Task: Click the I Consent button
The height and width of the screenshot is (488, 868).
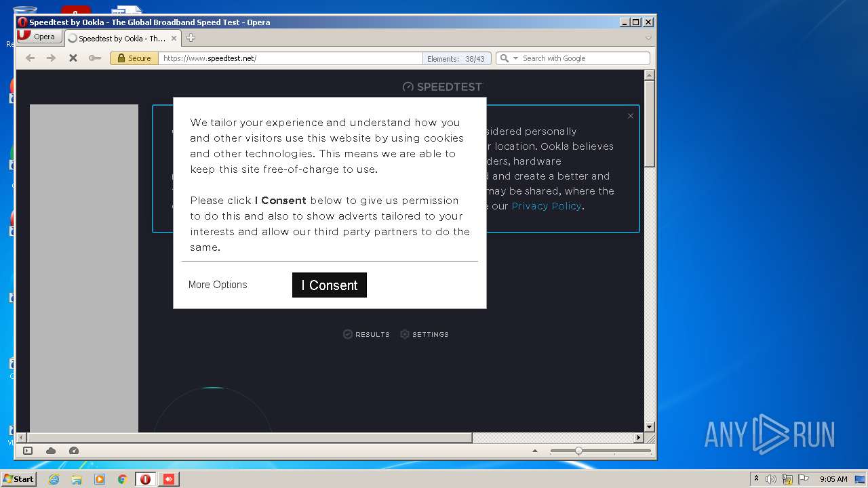Action: pos(329,285)
